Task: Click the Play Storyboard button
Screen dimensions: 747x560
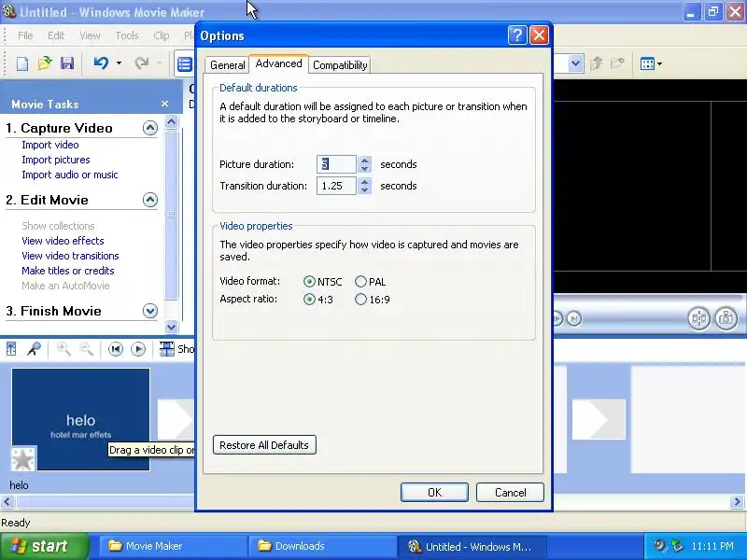Action: [x=138, y=349]
